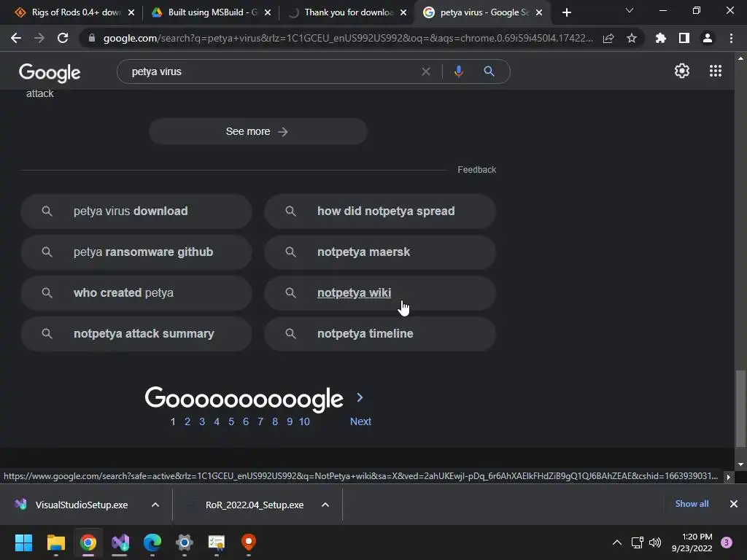Click the next-page chevron beside Goooogle logo
The image size is (747, 560).
click(x=360, y=397)
